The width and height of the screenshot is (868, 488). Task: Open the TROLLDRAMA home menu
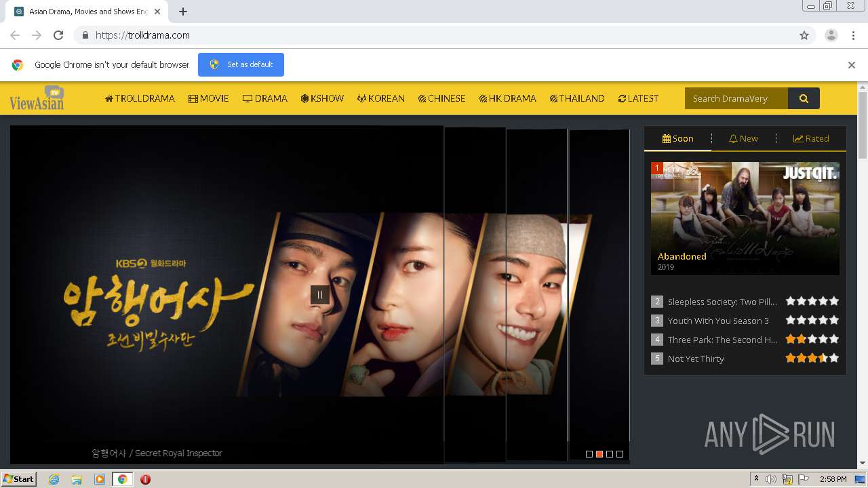coord(140,98)
